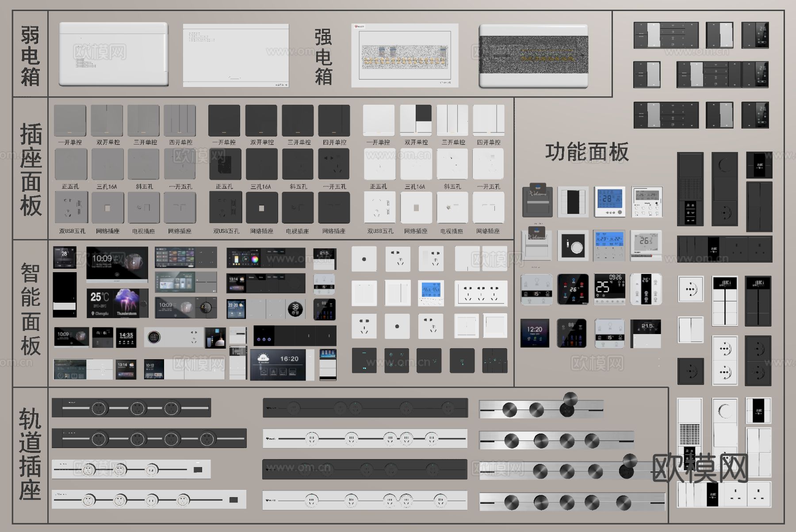Select the black panel showing 12:20 clock

(x=535, y=333)
